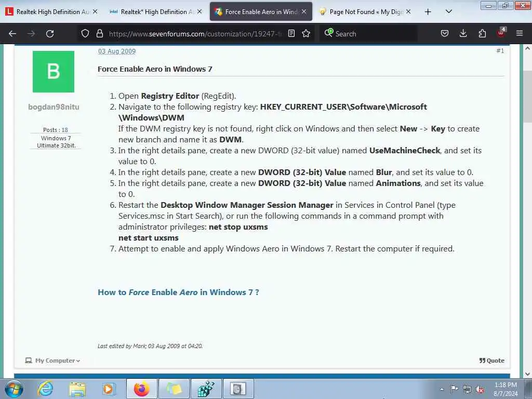Bookmark this page with the star icon
This screenshot has height=399, width=532.
point(306,33)
